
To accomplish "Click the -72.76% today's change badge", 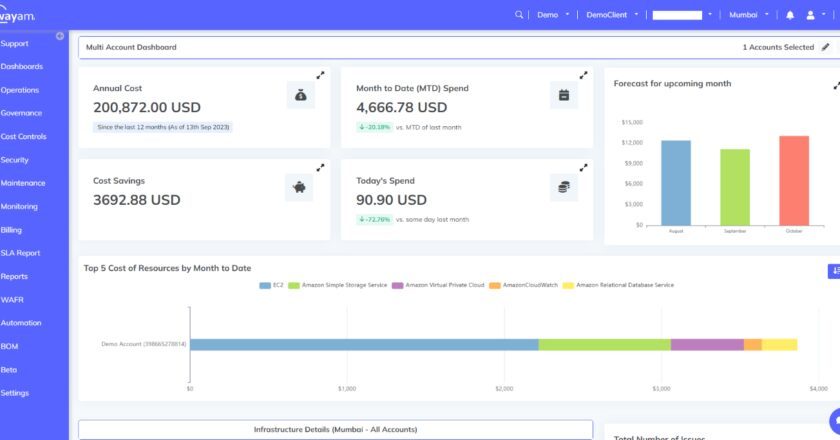I will coord(374,219).
